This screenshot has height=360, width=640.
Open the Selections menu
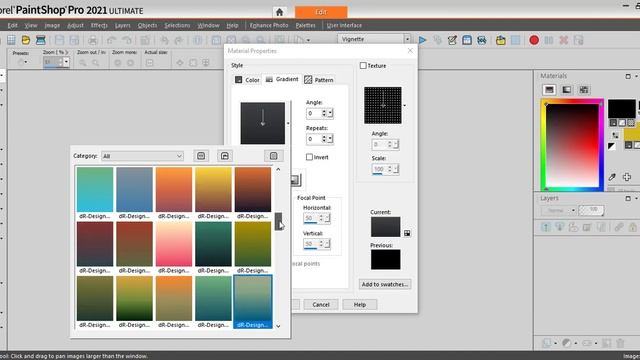pos(177,25)
